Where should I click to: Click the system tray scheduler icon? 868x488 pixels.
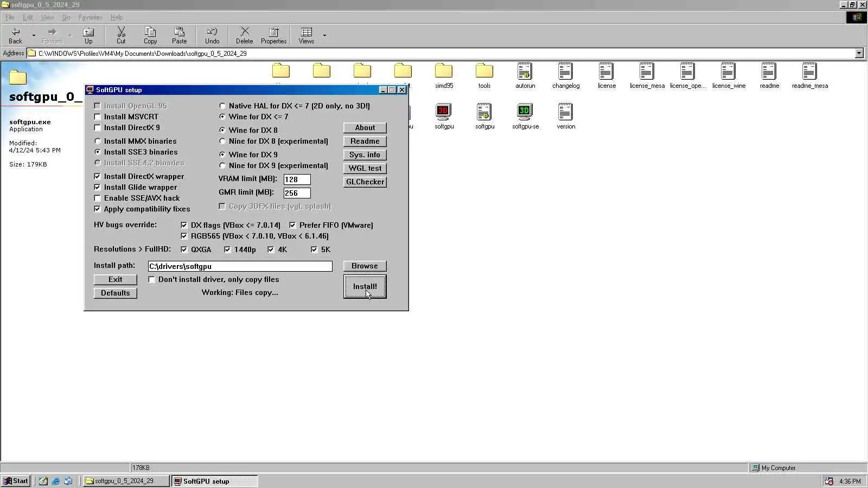click(828, 481)
